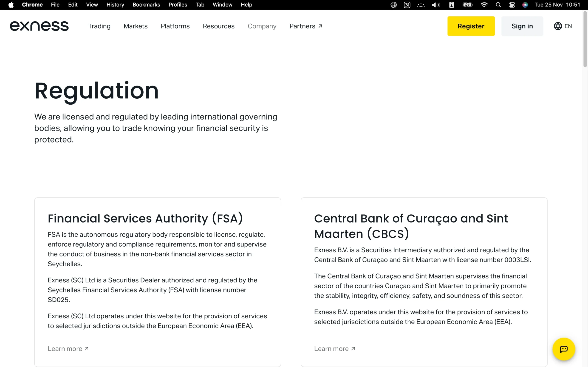The height and width of the screenshot is (367, 588).
Task: Open macOS Control Center
Action: [512, 5]
